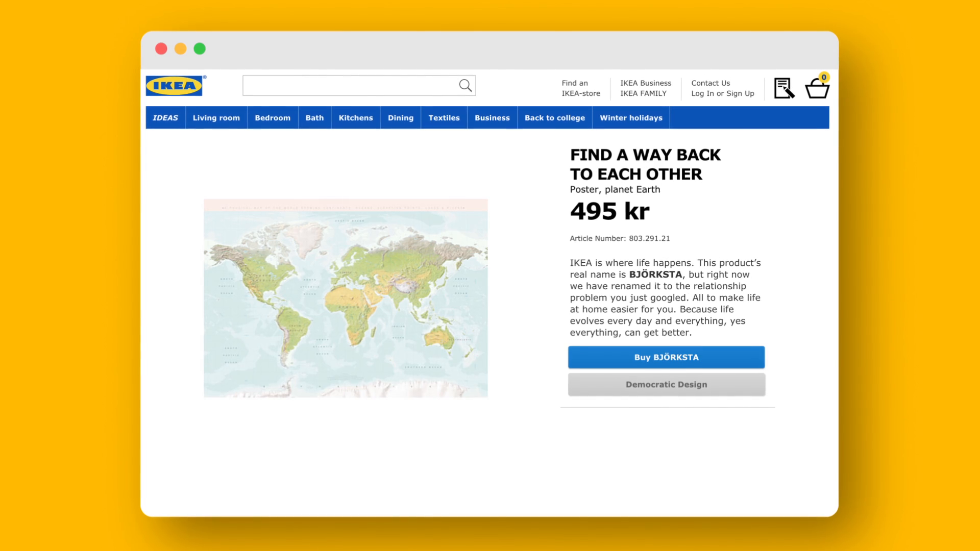Open the IKEA FAMILY link
The width and height of the screenshot is (980, 551).
643,93
